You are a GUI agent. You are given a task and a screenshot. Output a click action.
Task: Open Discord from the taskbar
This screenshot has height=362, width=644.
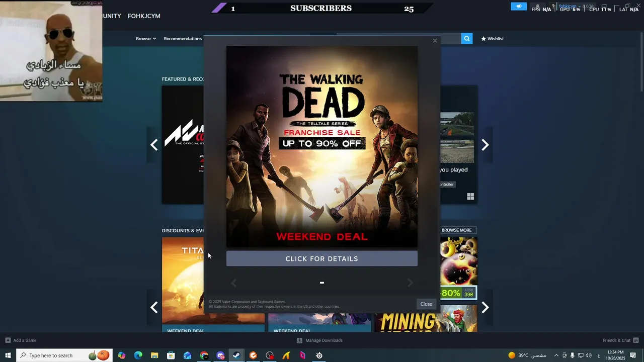pyautogui.click(x=220, y=355)
